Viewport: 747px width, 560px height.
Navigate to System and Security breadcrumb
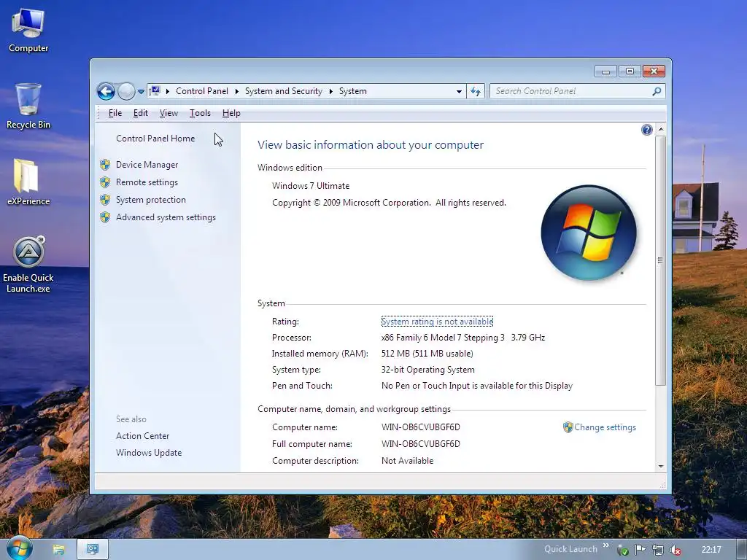coord(284,91)
